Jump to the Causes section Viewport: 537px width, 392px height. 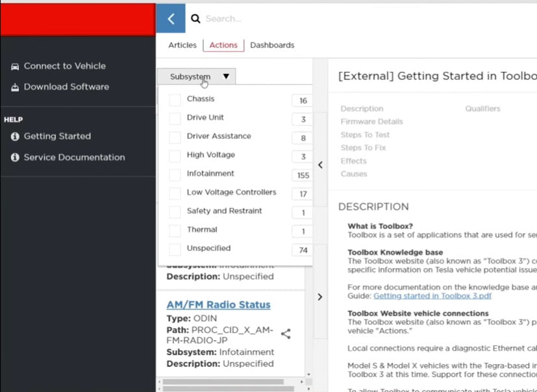coord(353,174)
